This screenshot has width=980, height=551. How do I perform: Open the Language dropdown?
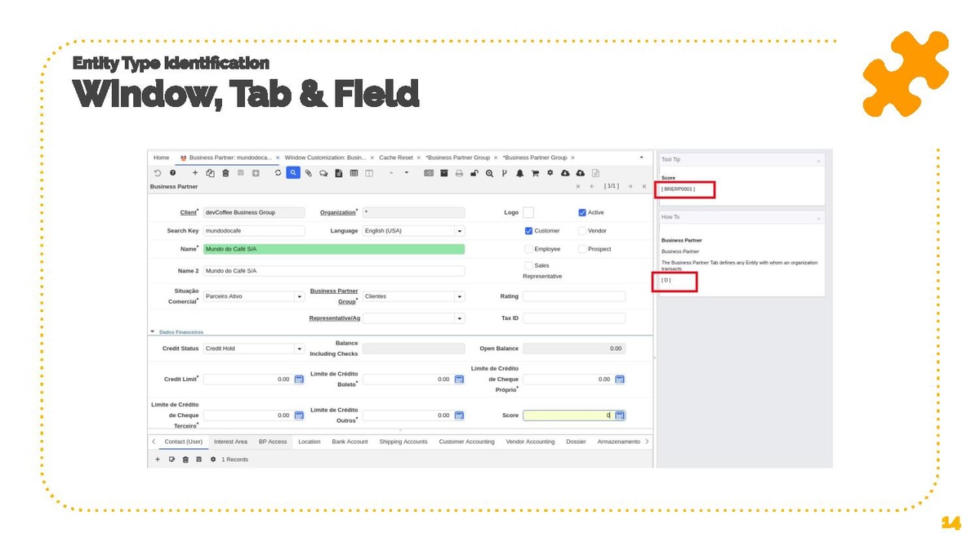460,231
